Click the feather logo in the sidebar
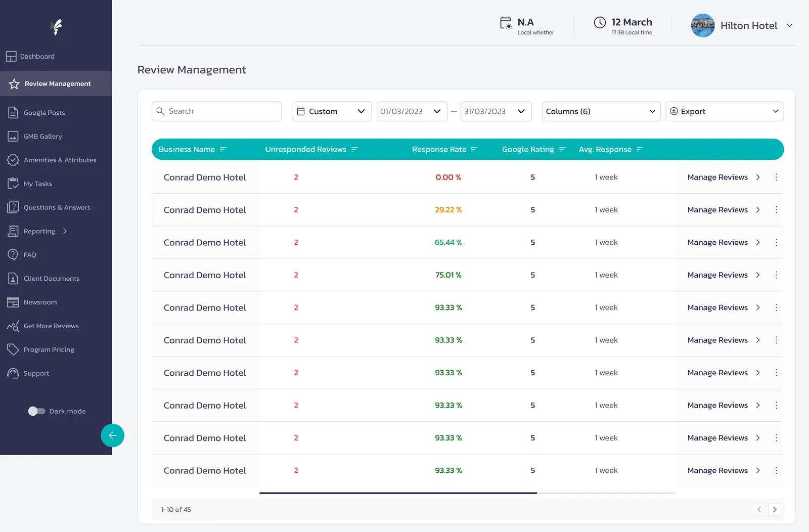 [x=57, y=27]
